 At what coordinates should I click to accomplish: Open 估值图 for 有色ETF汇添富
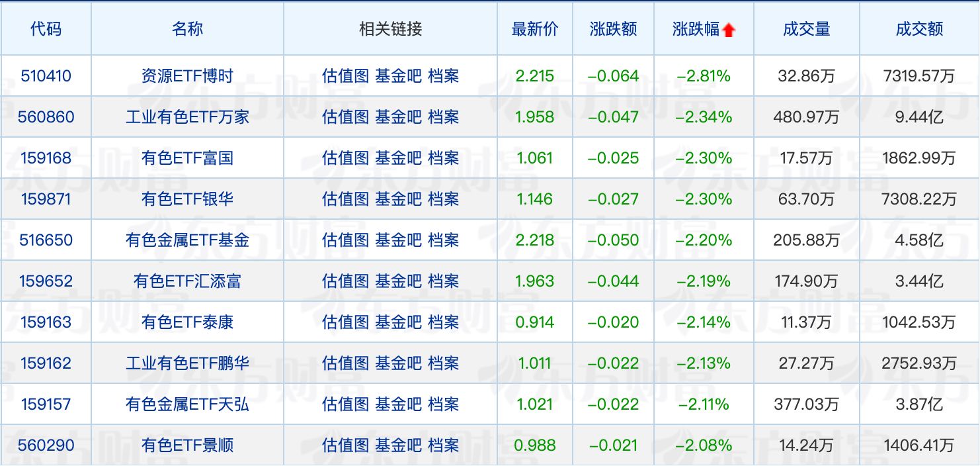pyautogui.click(x=345, y=281)
